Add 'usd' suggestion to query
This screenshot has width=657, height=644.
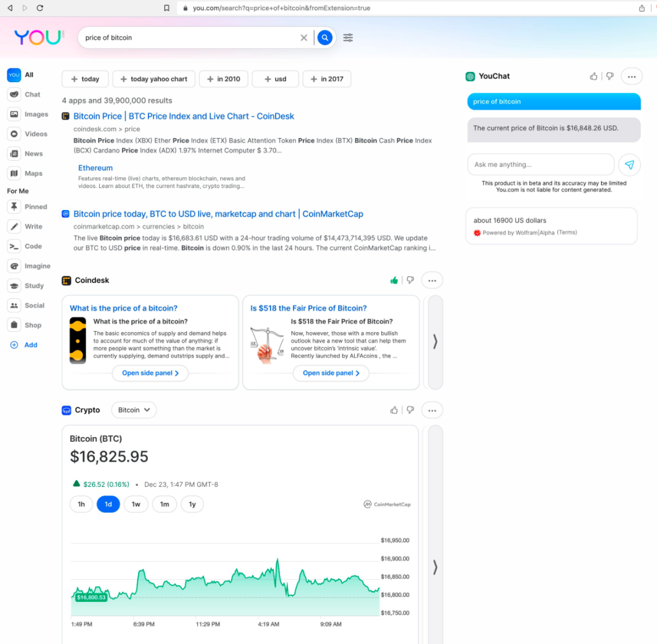(x=276, y=79)
